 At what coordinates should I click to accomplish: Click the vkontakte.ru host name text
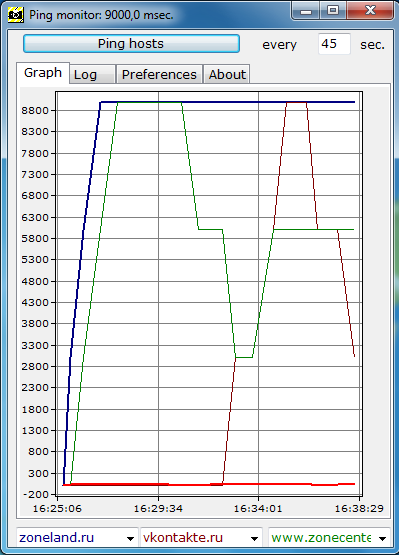tap(183, 538)
